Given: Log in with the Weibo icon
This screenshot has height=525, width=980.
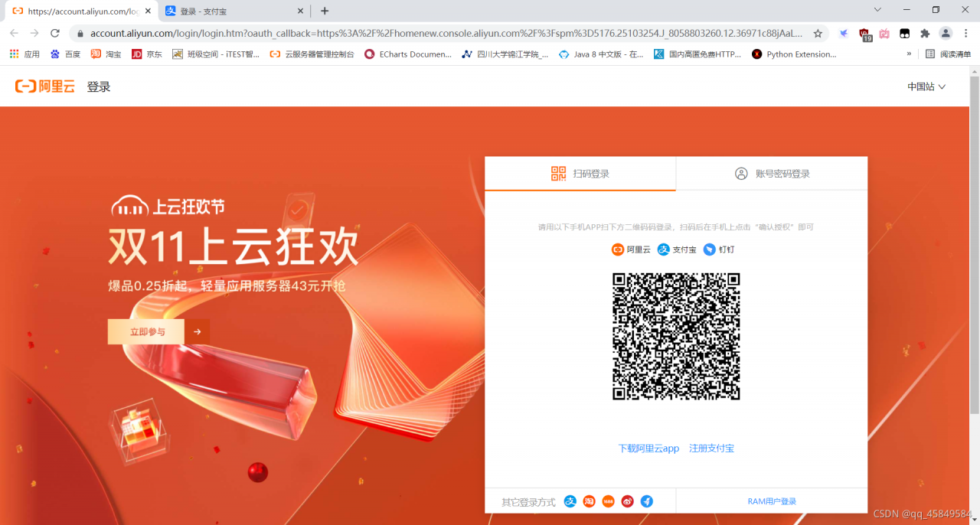Looking at the screenshot, I should 628,501.
